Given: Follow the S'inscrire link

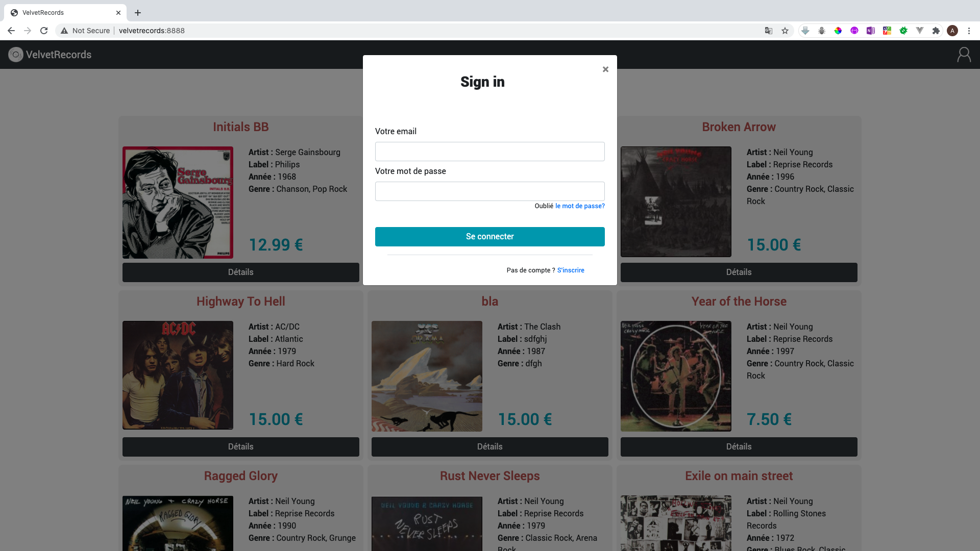Looking at the screenshot, I should click(x=571, y=270).
